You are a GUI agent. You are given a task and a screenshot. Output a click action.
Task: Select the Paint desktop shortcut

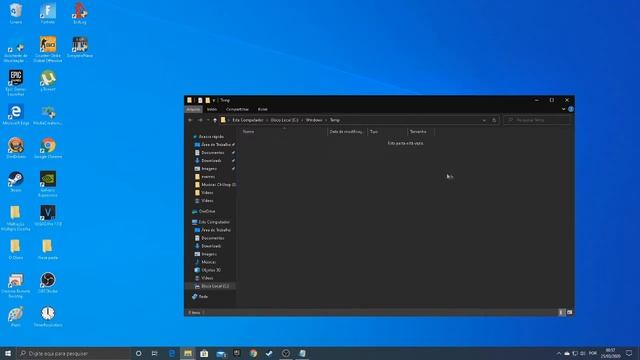pos(16,316)
